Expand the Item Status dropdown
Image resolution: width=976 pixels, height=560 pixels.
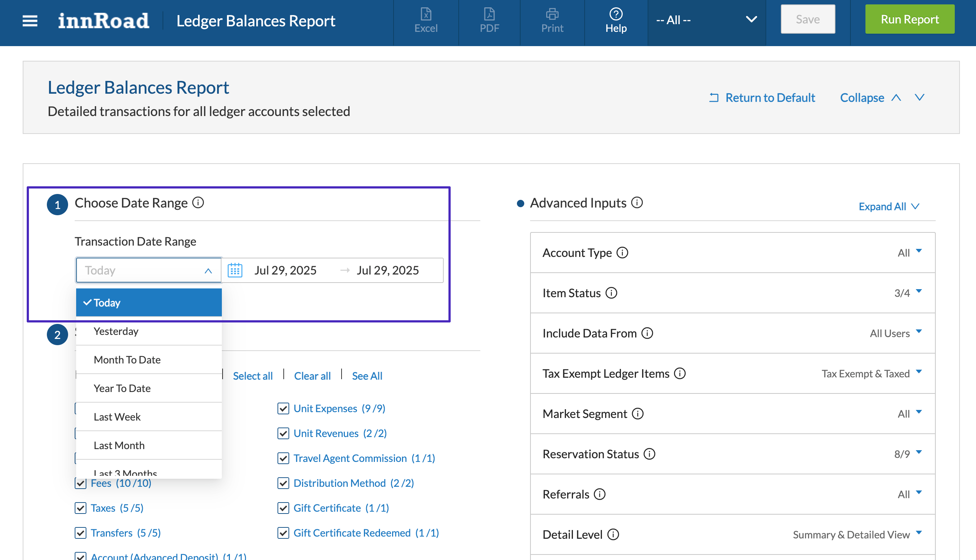[918, 292]
